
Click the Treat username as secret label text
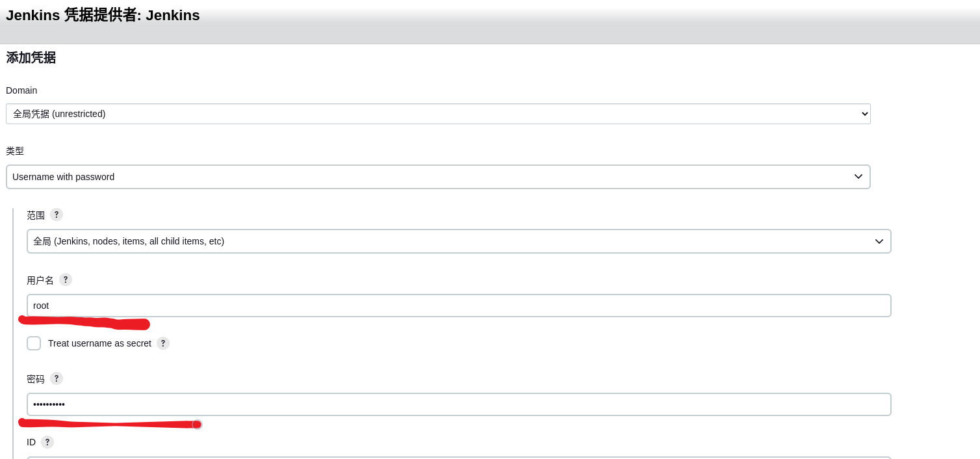tap(99, 343)
